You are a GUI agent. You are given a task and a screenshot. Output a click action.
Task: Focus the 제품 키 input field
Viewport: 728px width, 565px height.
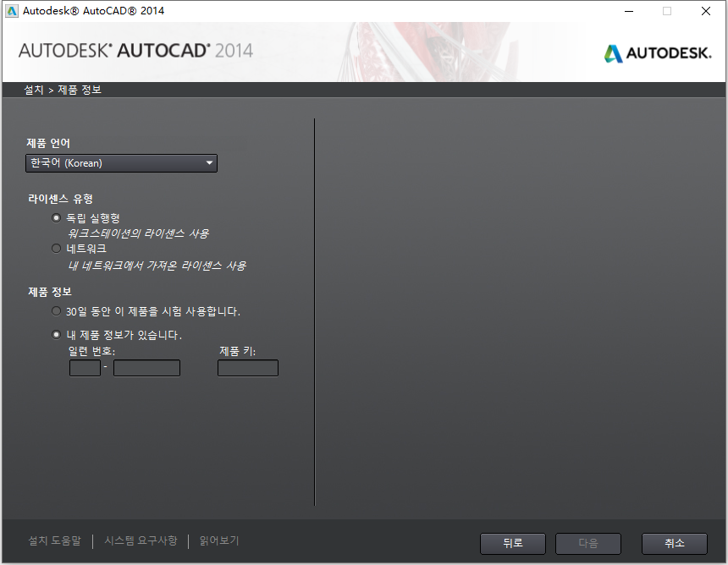[x=248, y=368]
